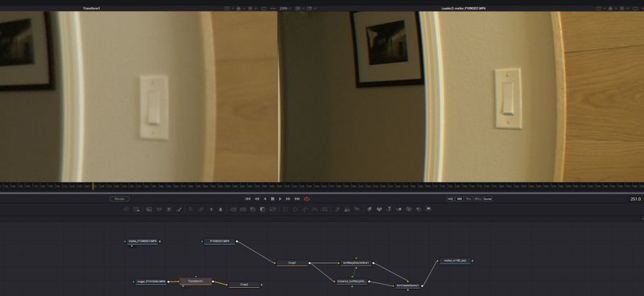Viewport: 644px width, 296px height.
Task: Open the viewer zoom percentage dropdown
Action: 286,8
